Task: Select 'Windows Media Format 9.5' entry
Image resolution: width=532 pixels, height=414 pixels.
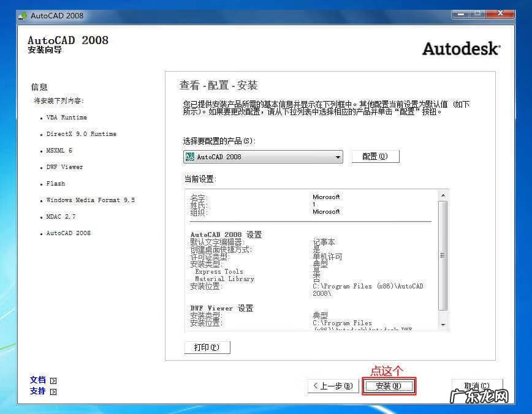Action: coord(91,200)
